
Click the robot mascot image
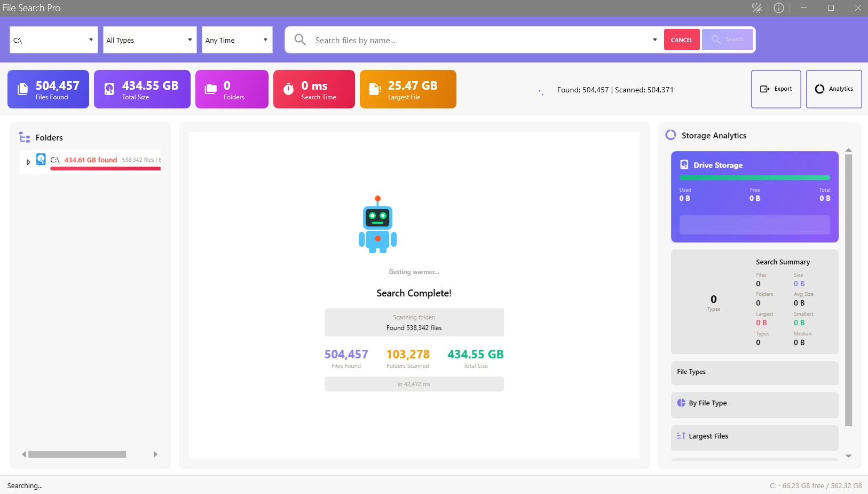click(377, 225)
